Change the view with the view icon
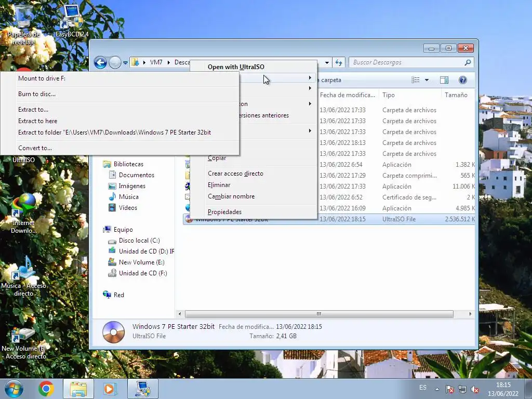The image size is (532, 399). [x=415, y=80]
